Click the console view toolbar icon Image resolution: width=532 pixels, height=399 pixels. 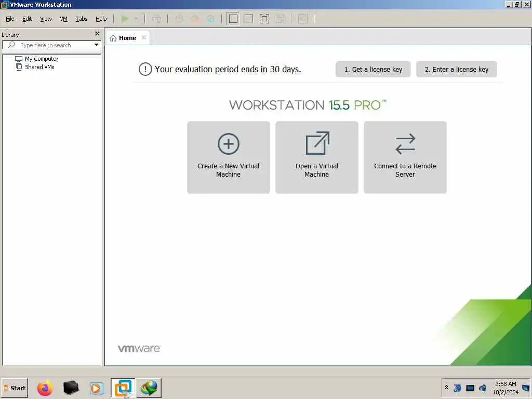tap(303, 19)
